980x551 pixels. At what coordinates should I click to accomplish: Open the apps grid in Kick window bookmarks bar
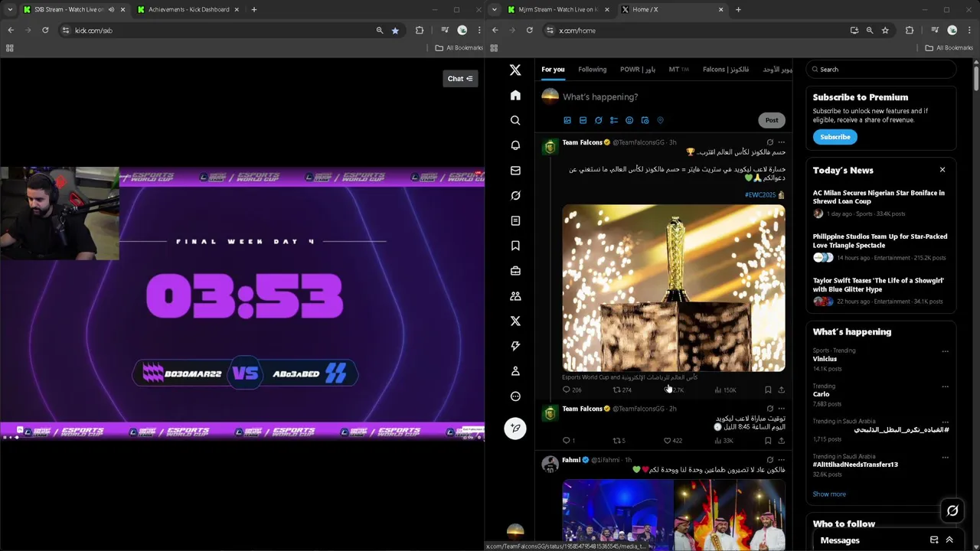[10, 47]
